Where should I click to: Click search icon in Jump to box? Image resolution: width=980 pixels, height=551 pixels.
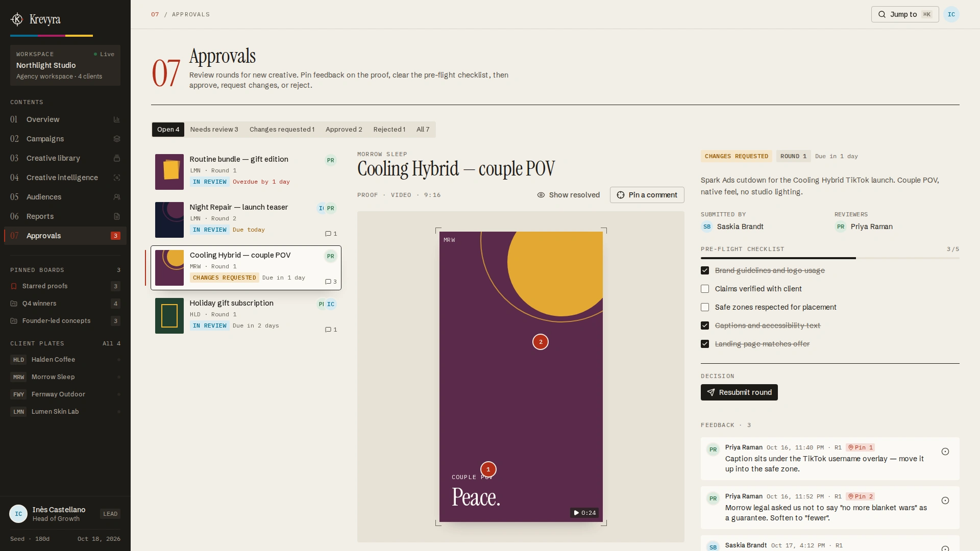(881, 14)
